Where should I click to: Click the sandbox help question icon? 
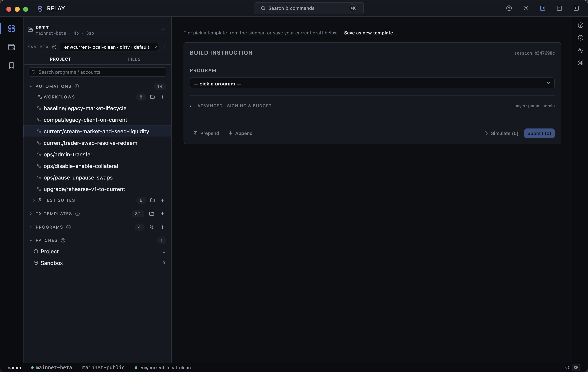(54, 47)
